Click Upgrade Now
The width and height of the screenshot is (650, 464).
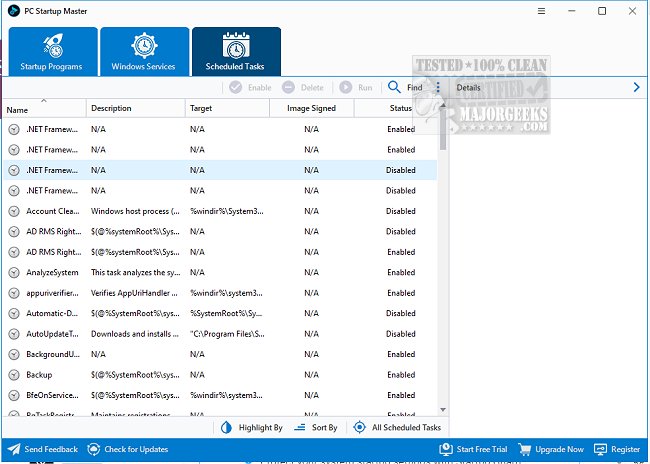coord(551,449)
